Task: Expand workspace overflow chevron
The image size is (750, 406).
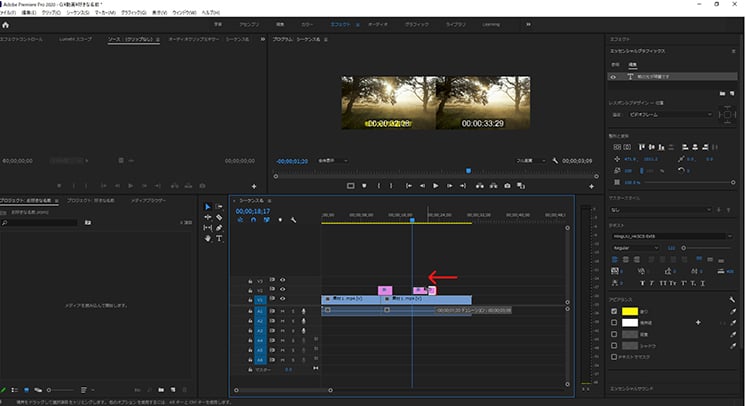Action: click(x=528, y=24)
